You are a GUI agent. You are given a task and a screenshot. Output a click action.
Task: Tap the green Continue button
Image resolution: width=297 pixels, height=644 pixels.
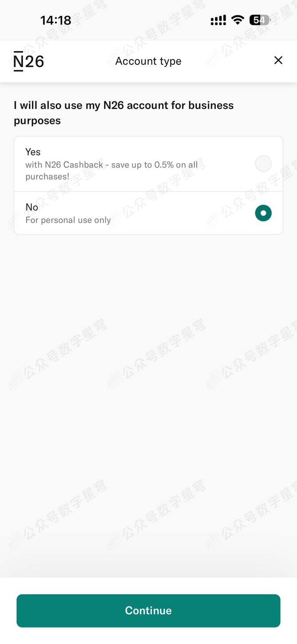pyautogui.click(x=148, y=611)
